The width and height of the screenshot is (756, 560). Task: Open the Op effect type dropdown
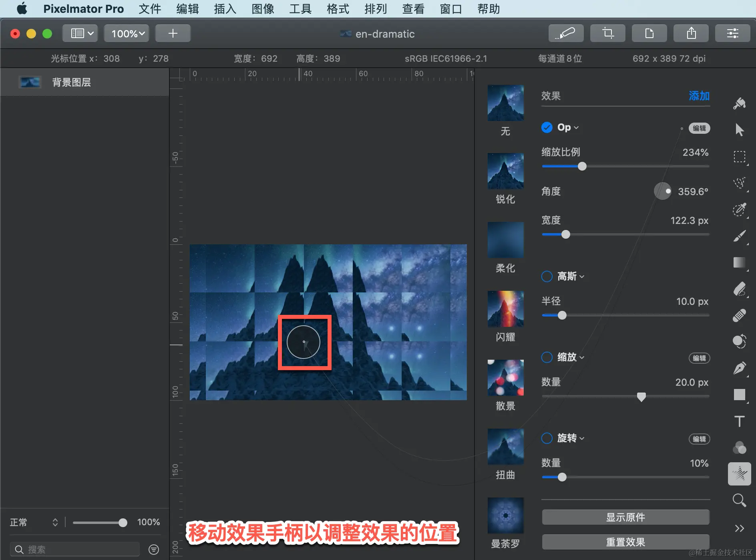pyautogui.click(x=568, y=127)
